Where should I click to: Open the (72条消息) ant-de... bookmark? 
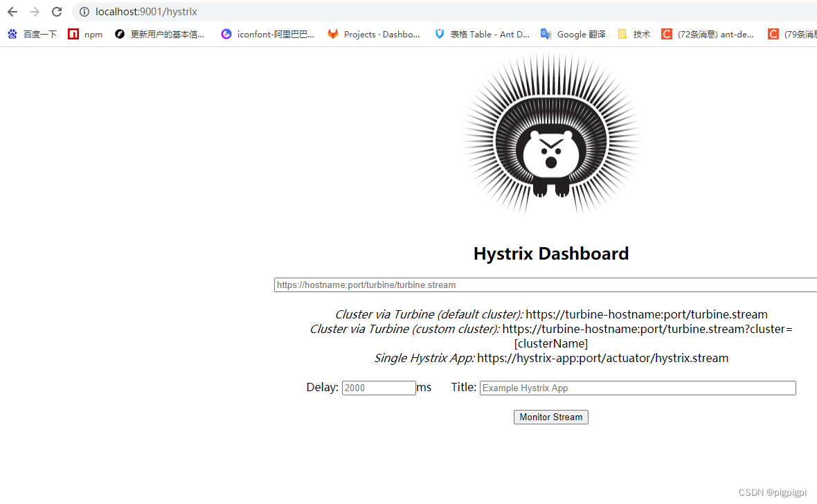click(708, 34)
